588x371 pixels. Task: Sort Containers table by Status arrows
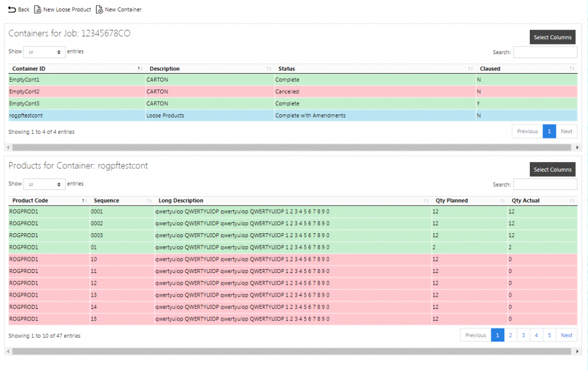point(470,69)
